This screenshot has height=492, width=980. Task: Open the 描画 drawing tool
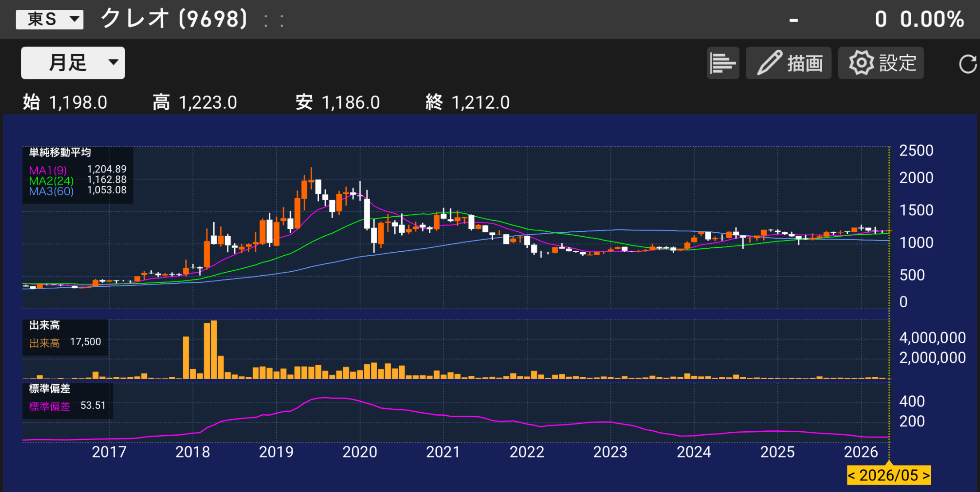point(788,63)
